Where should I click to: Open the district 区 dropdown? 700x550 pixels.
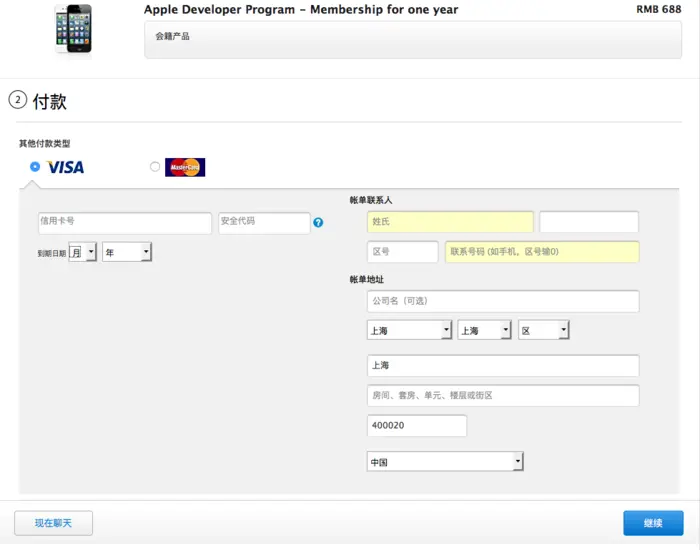tap(544, 330)
